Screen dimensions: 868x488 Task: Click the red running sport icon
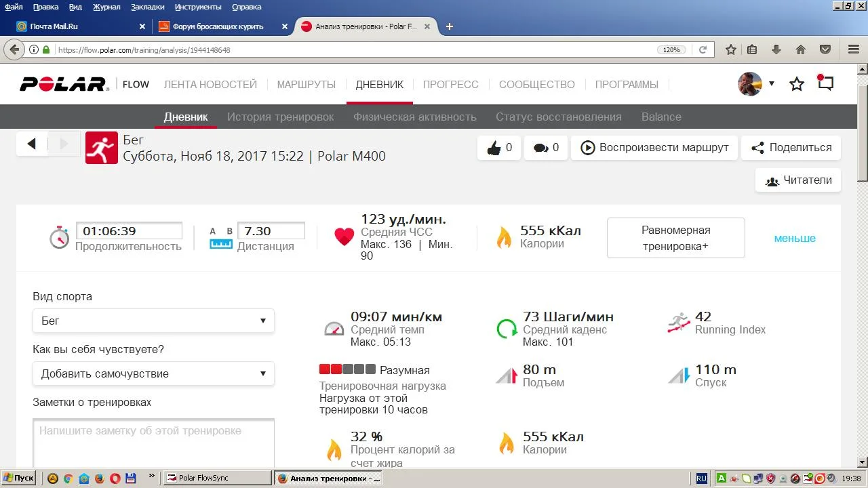tap(102, 148)
